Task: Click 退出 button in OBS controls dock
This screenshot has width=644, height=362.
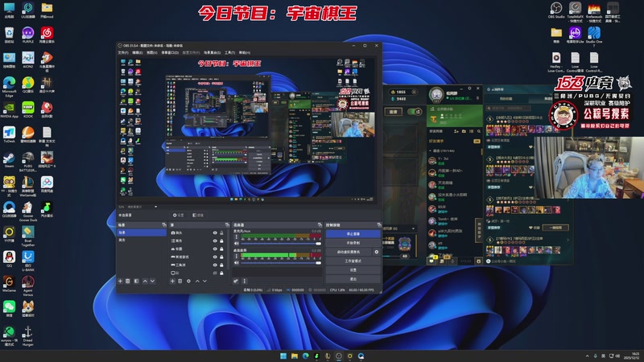Action: [x=353, y=279]
